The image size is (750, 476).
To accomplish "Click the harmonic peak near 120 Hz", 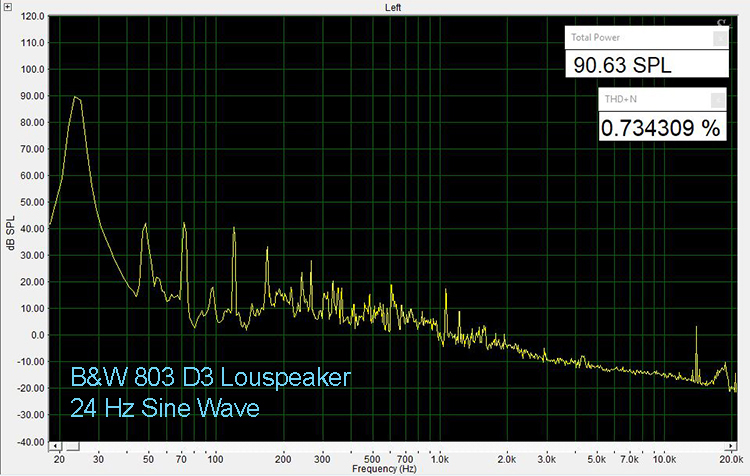I will [234, 229].
